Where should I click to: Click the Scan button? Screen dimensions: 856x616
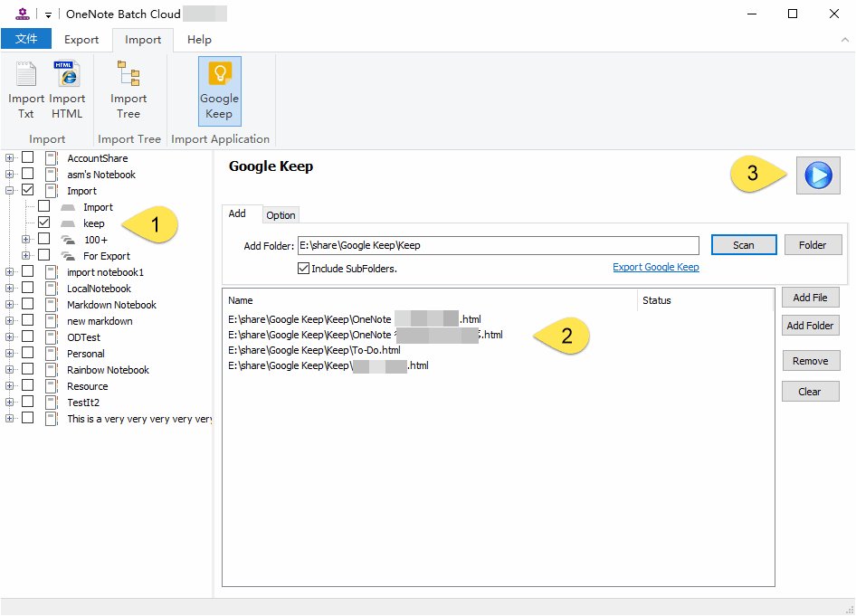(x=743, y=244)
